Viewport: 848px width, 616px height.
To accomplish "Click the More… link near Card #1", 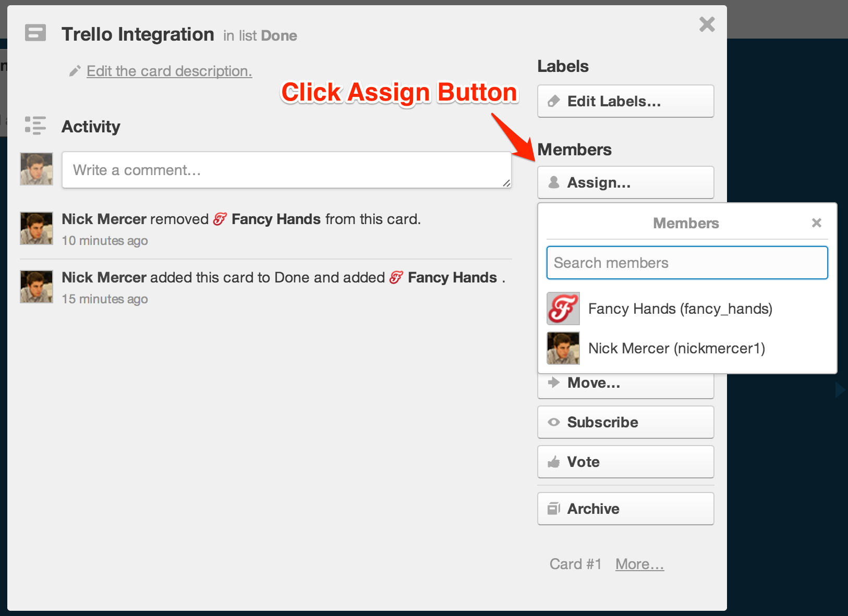I will click(639, 564).
